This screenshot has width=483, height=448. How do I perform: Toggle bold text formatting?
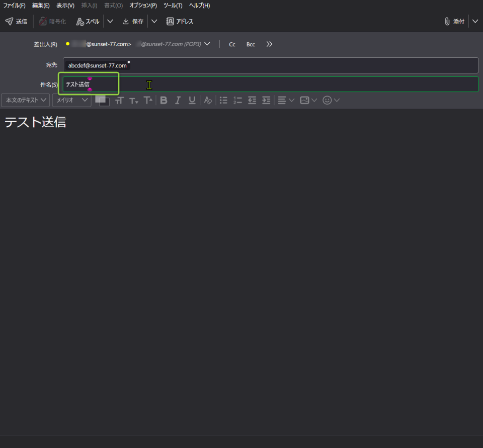[x=164, y=100]
